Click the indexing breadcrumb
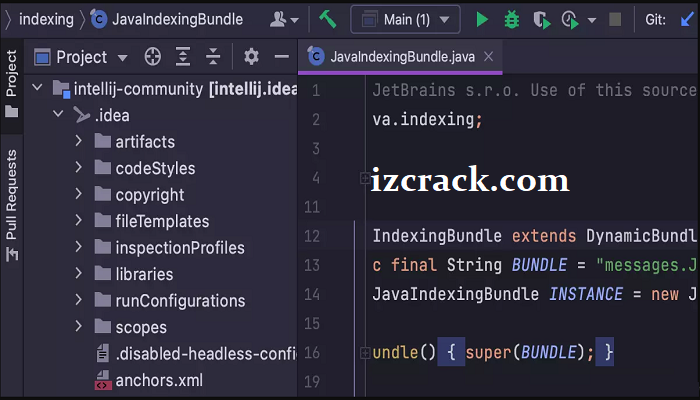700x400 pixels. pos(46,19)
